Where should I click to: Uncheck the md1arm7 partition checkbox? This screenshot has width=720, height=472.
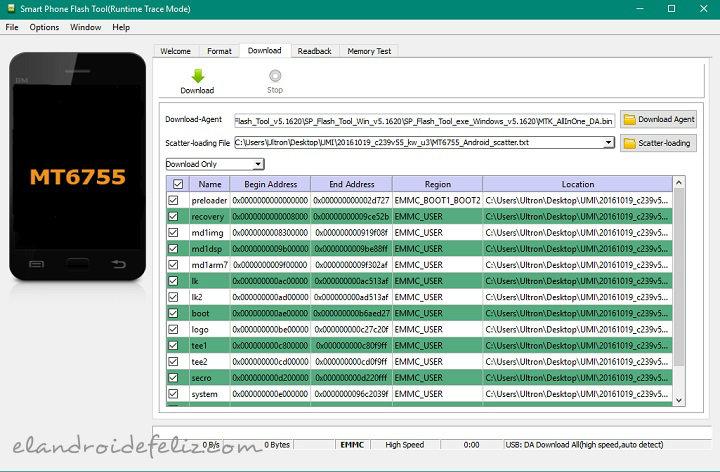[x=173, y=264]
